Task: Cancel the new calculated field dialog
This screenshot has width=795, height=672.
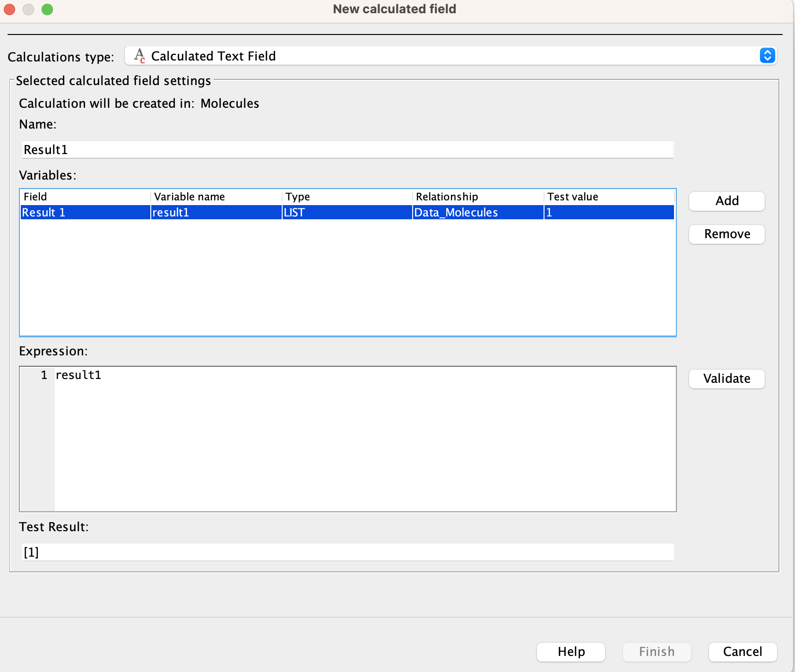Action: (x=742, y=652)
